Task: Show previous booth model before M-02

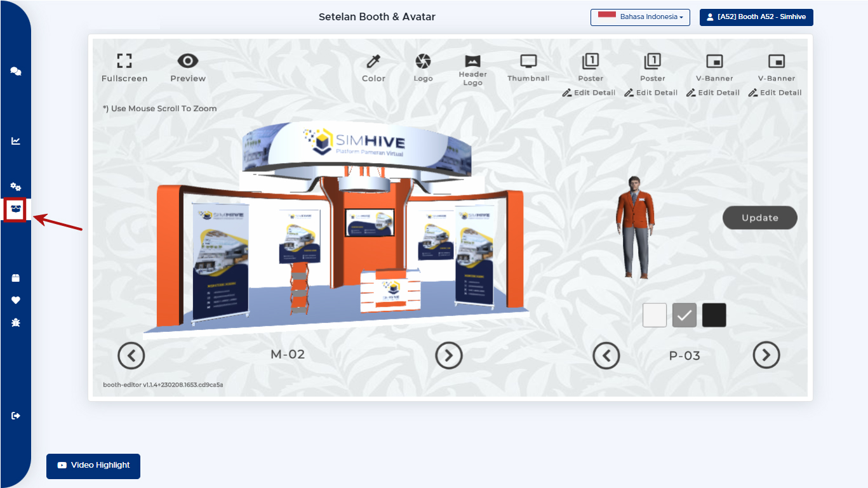Action: tap(131, 355)
